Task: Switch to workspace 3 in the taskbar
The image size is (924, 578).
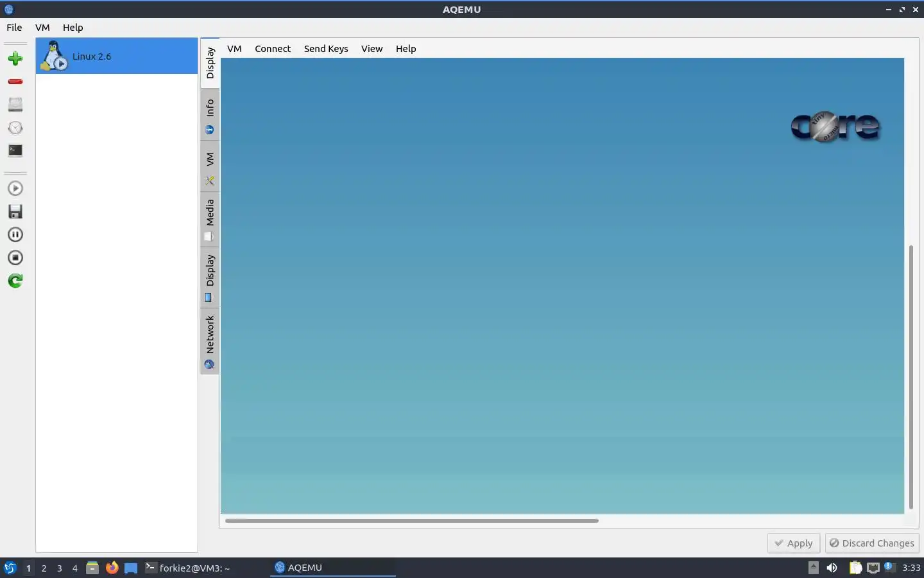Action: tap(60, 568)
